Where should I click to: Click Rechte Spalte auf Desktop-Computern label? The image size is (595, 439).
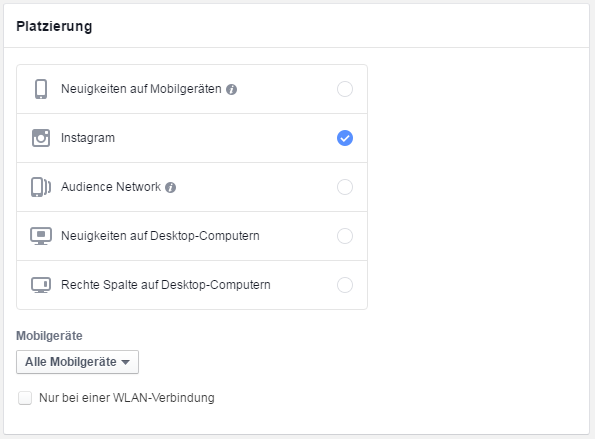point(166,285)
